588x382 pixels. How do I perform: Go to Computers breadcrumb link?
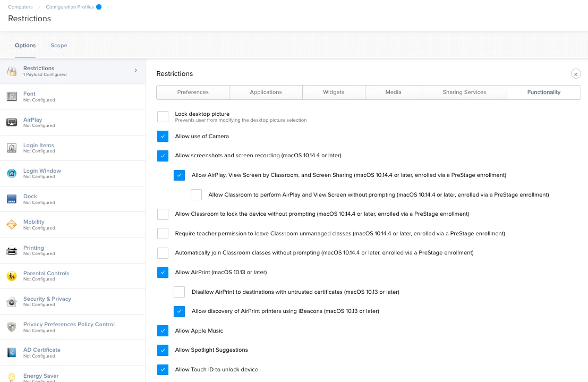pos(20,7)
